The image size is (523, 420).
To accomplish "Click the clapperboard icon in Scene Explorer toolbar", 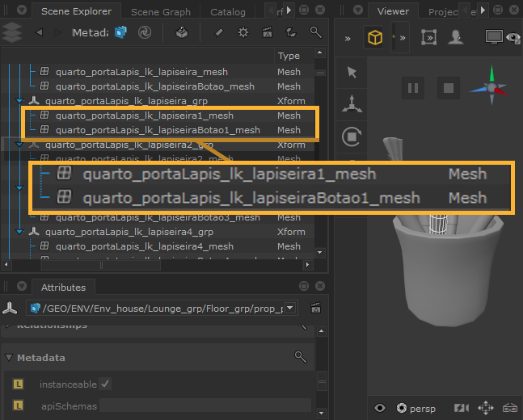I will click(267, 33).
